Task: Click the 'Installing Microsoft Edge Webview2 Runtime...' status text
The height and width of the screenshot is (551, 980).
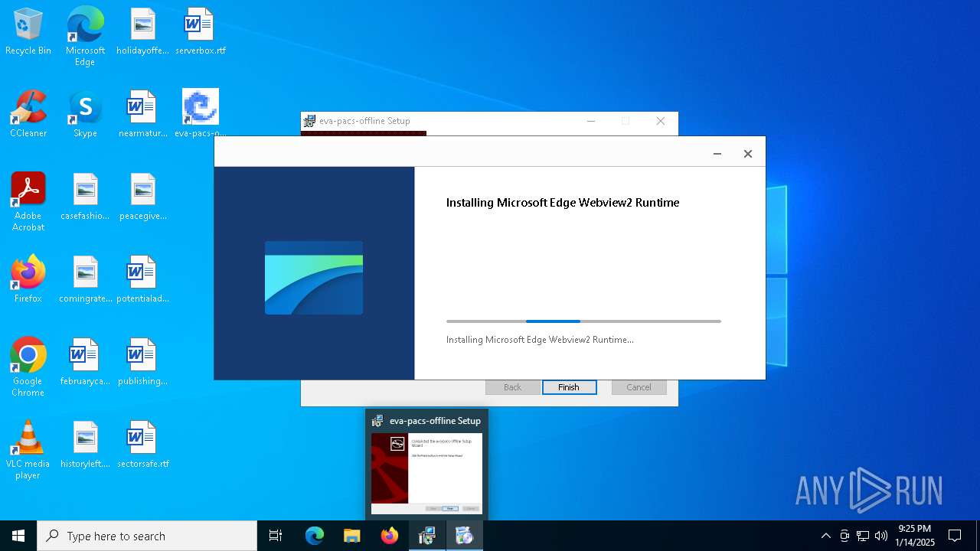Action: pyautogui.click(x=540, y=340)
